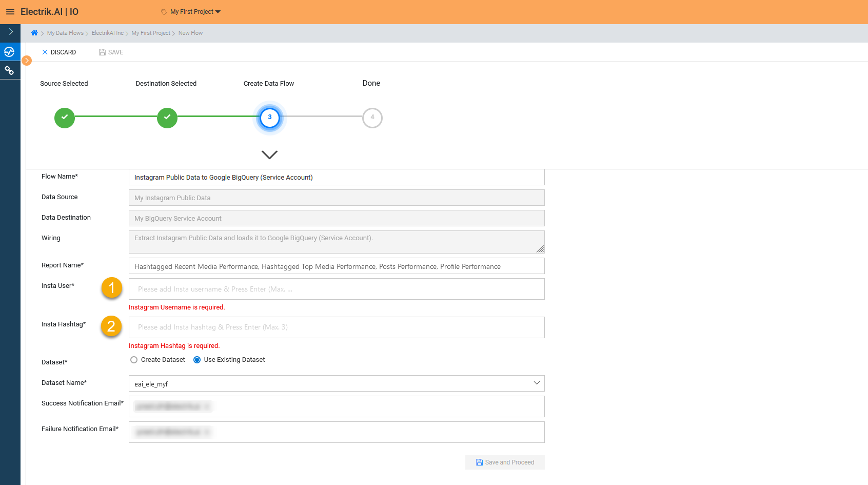868x485 pixels.
Task: Remove the Success Notification Email chip
Action: [207, 406]
